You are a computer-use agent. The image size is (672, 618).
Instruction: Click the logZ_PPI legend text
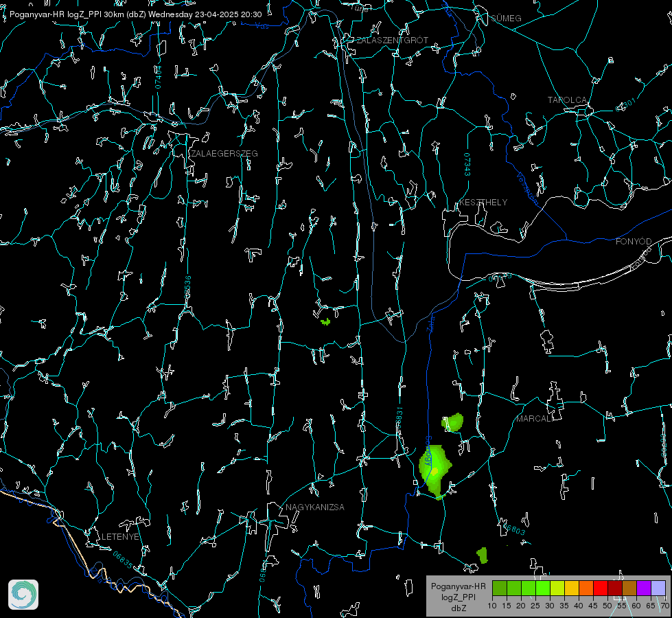458,597
